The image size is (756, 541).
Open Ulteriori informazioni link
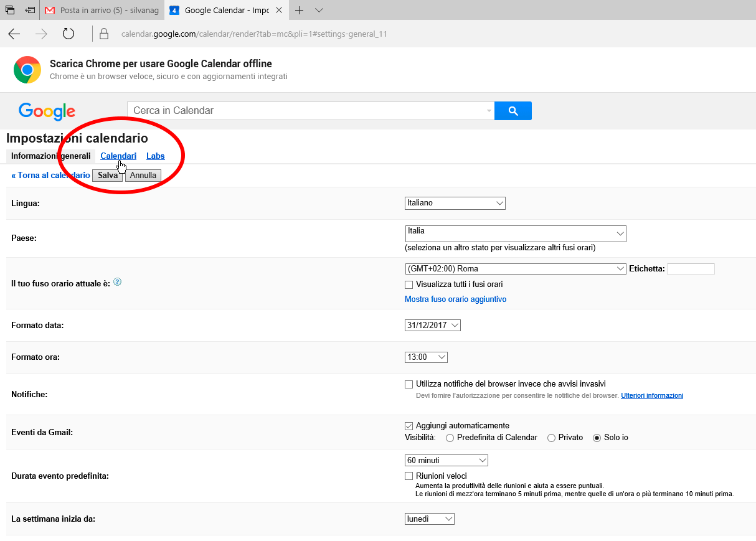coord(652,396)
